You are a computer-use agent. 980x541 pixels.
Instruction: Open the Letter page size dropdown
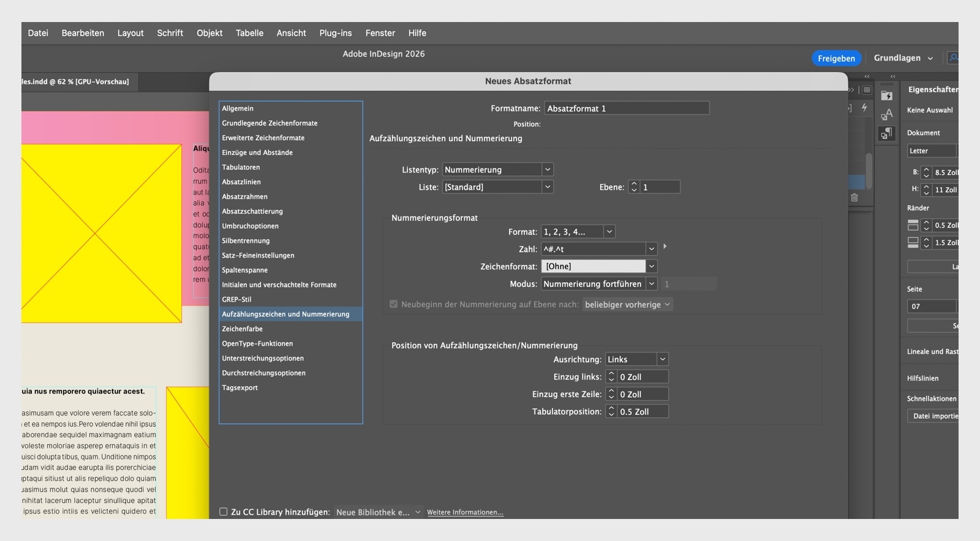[x=932, y=151]
